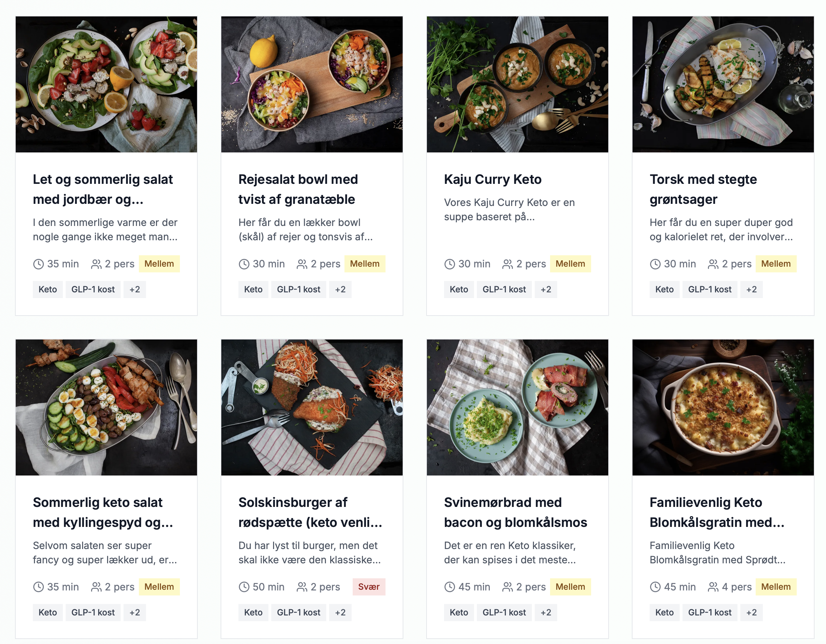Open Kaju Curry Keto recipe title
This screenshot has height=644, width=826.
pyautogui.click(x=493, y=179)
